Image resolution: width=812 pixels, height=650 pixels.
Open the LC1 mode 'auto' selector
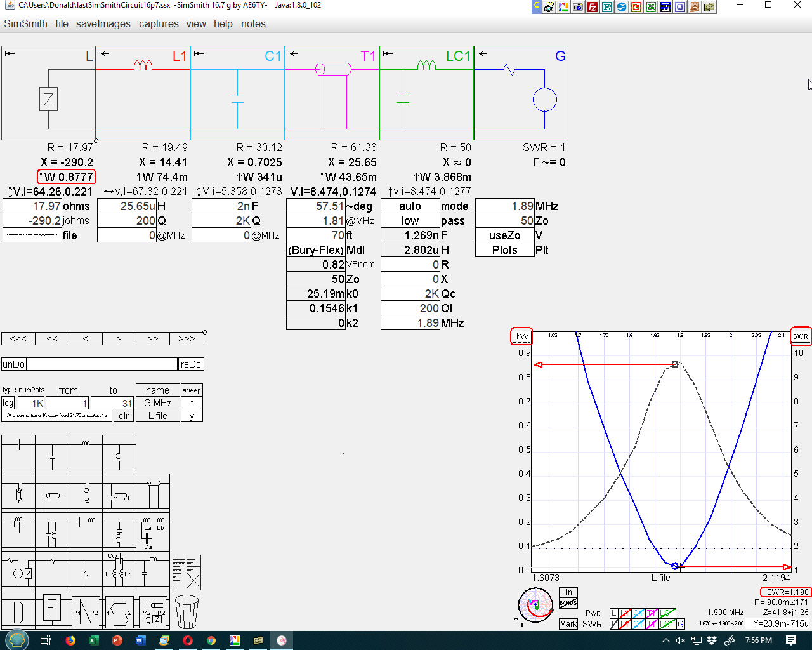click(x=410, y=206)
